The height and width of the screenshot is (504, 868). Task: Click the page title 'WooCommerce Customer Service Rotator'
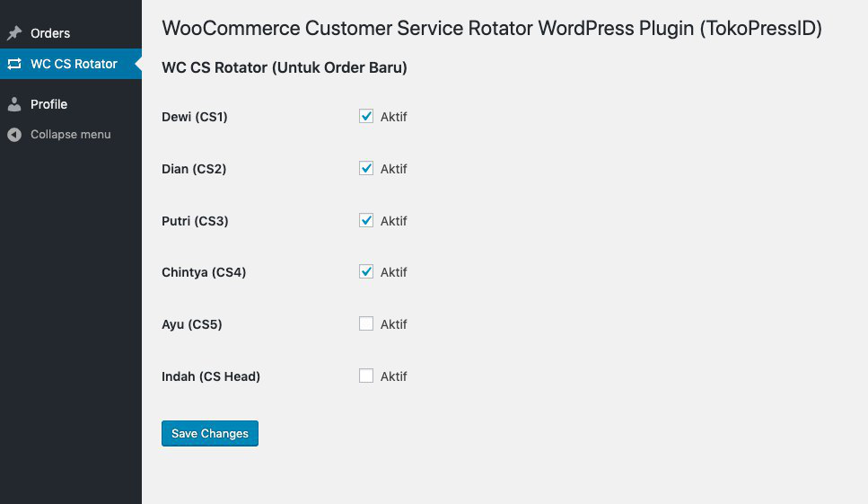click(x=347, y=28)
